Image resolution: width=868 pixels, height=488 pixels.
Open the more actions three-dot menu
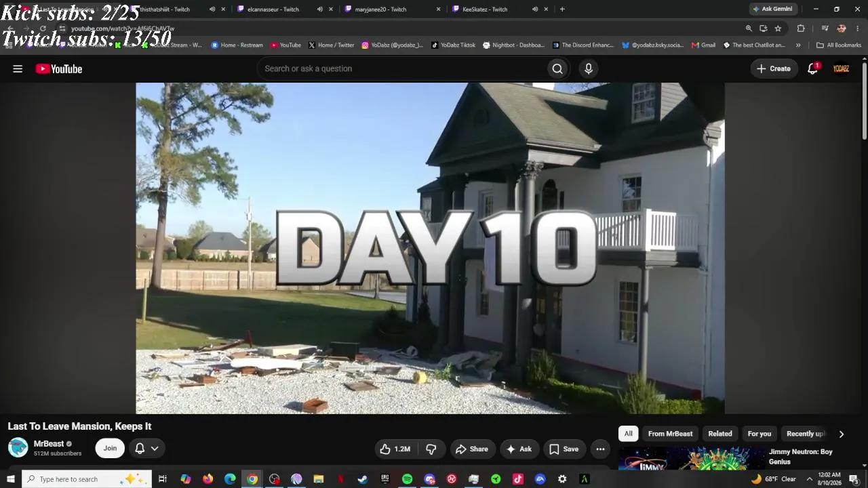click(x=600, y=449)
